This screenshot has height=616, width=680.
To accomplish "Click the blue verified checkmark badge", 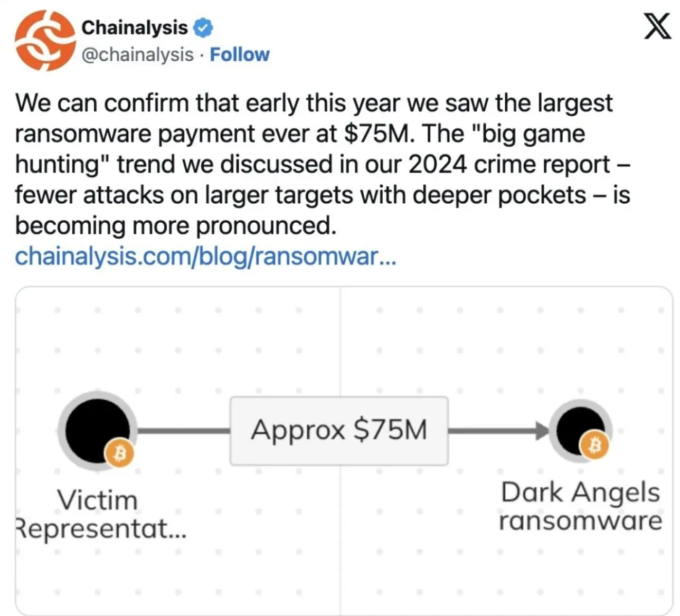I will [203, 27].
